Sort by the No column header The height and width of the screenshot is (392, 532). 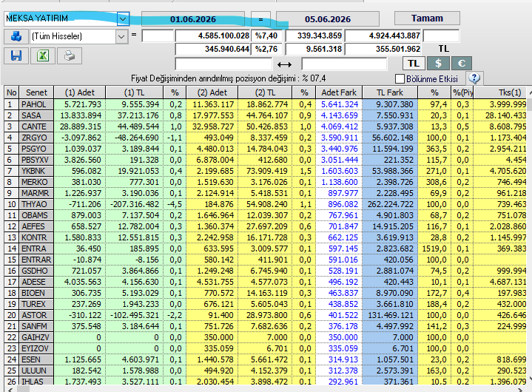pos(12,92)
